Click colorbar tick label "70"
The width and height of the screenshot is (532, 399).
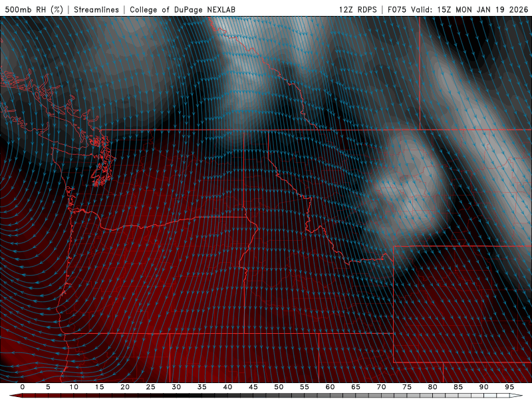pos(381,387)
